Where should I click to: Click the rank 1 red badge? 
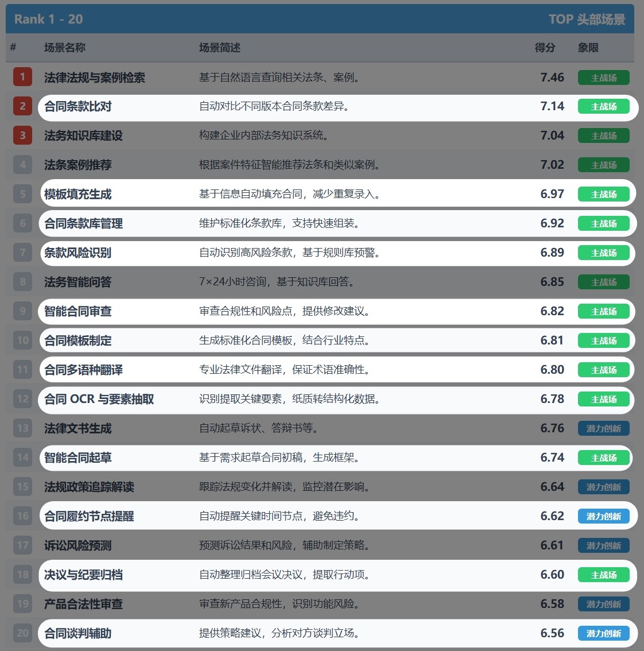click(x=22, y=77)
